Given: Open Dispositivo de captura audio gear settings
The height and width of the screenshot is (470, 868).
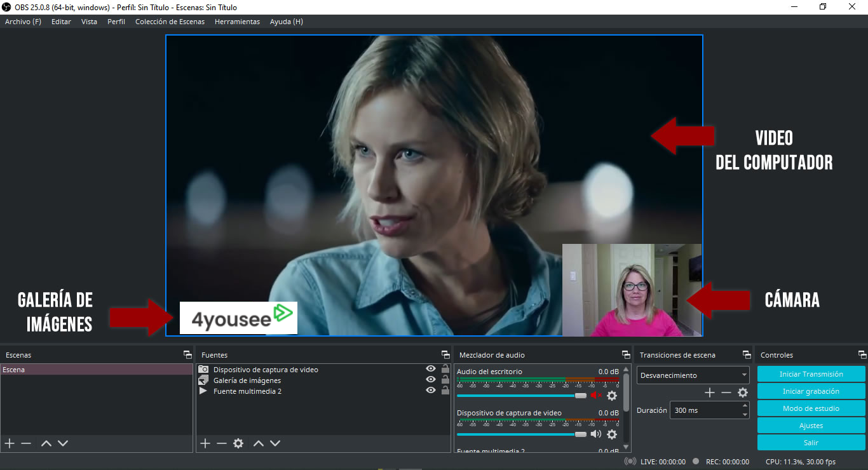Looking at the screenshot, I should pyautogui.click(x=612, y=434).
